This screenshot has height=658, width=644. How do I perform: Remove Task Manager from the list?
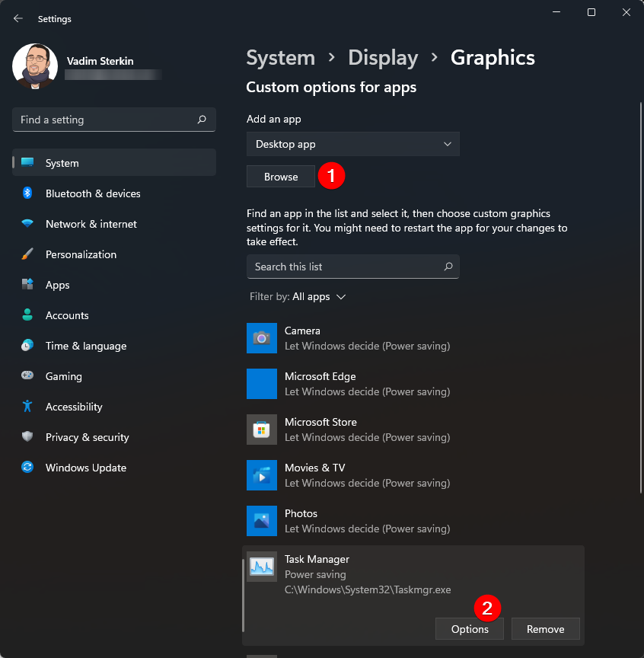pos(545,629)
